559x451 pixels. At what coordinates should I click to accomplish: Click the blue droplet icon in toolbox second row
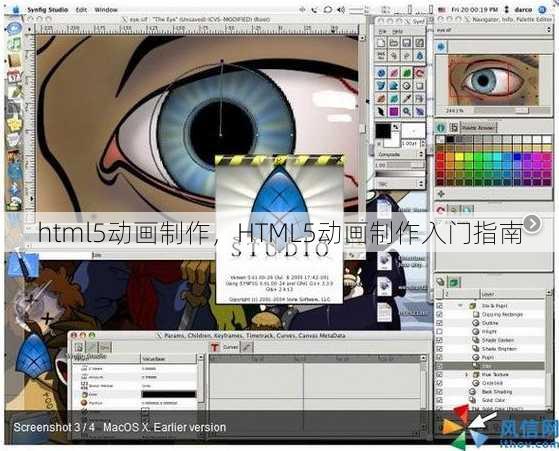point(419,56)
